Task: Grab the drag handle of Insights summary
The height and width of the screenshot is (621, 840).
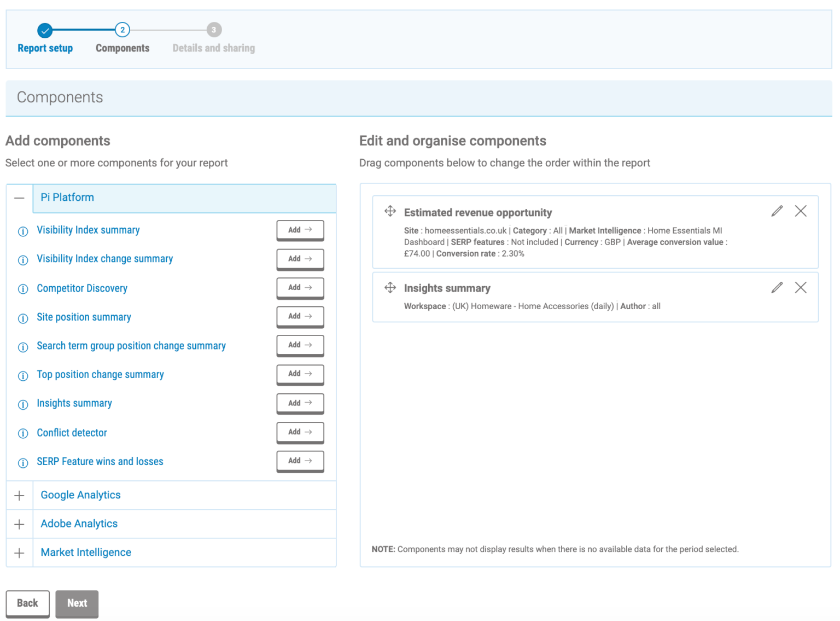Action: [390, 287]
